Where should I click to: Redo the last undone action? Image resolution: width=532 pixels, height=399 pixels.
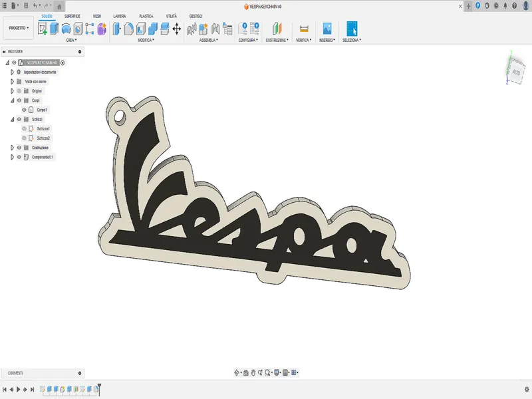(x=46, y=5)
